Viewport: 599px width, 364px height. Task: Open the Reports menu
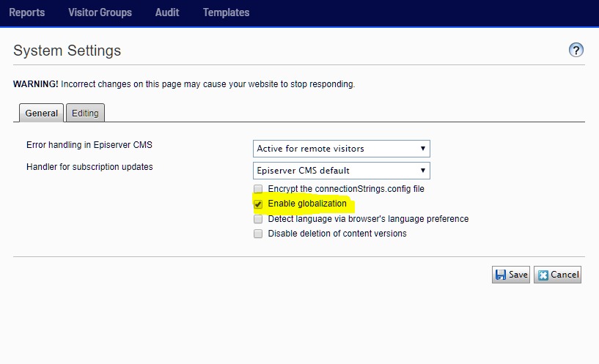tap(26, 12)
